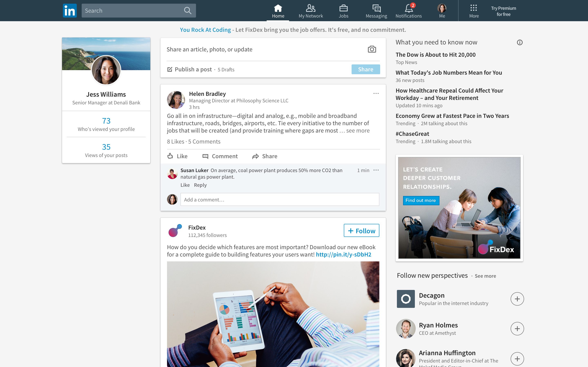Click Share button on Helen Bradley post
Viewport: 588px width, 367px height.
tap(264, 156)
